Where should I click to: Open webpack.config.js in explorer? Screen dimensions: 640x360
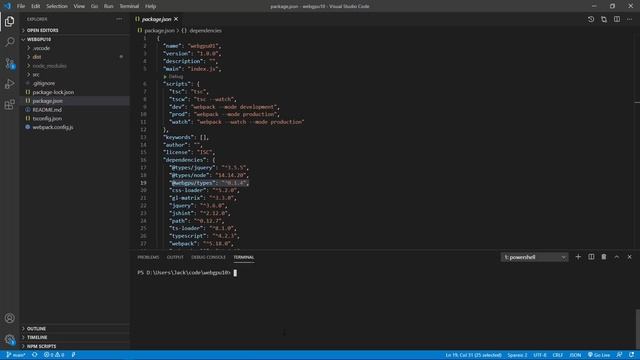[53, 127]
